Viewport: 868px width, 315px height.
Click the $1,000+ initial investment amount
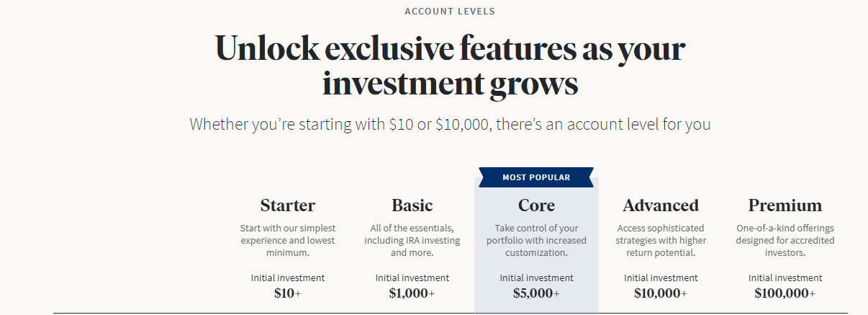click(x=412, y=293)
